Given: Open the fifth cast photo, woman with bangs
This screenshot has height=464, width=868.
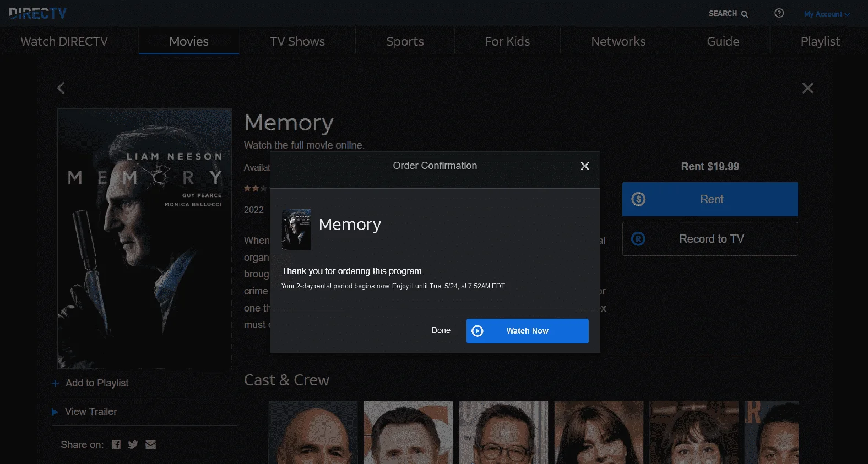Looking at the screenshot, I should pyautogui.click(x=694, y=432).
